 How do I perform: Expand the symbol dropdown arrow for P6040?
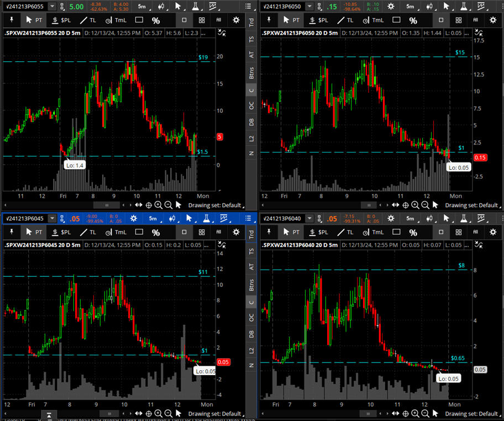click(309, 219)
